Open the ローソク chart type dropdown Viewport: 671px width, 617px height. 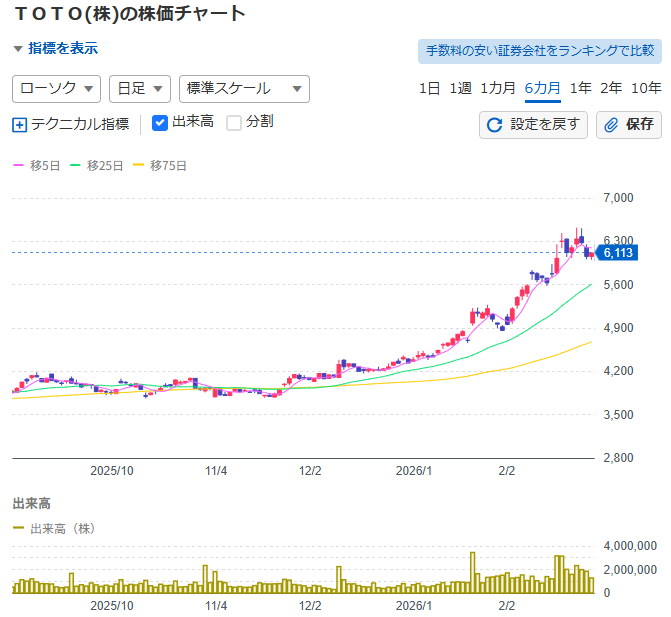(57, 89)
